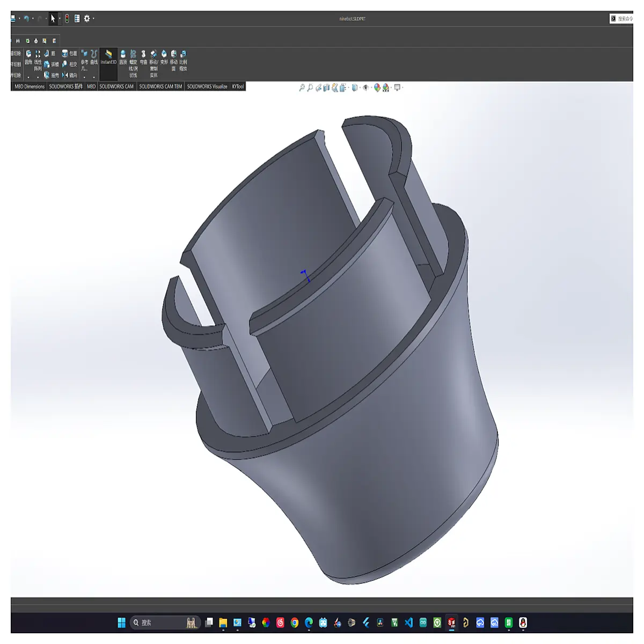Open the Reference Geometry tool
This screenshot has width=644, height=644.
tap(84, 61)
